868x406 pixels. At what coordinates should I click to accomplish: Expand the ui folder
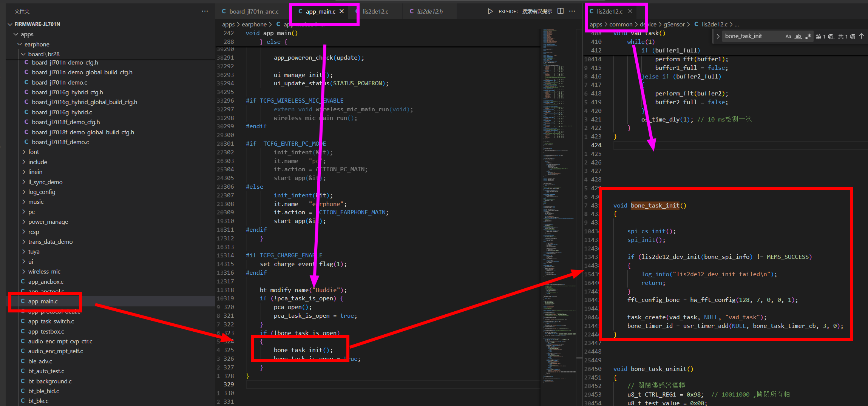(31, 261)
